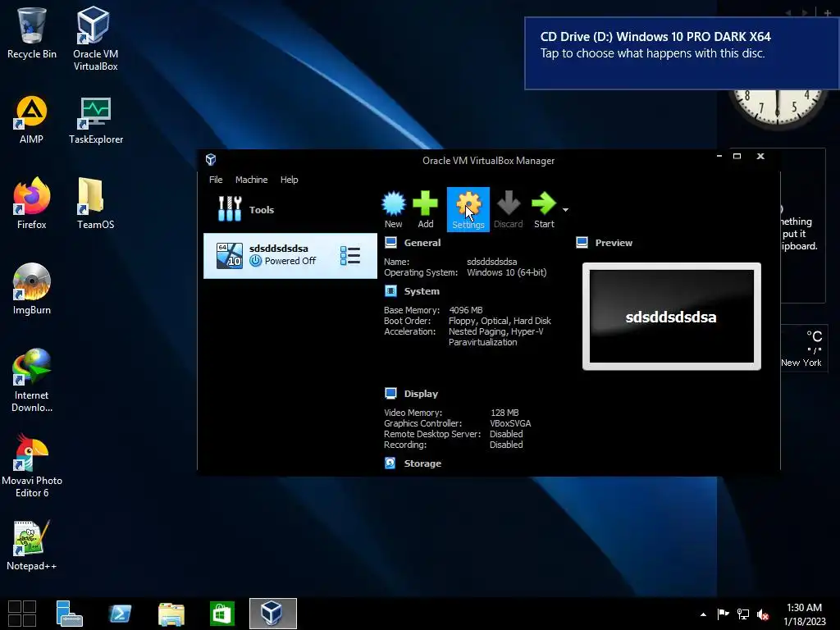Image resolution: width=840 pixels, height=630 pixels.
Task: Open the Tools section icon
Action: [x=230, y=209]
